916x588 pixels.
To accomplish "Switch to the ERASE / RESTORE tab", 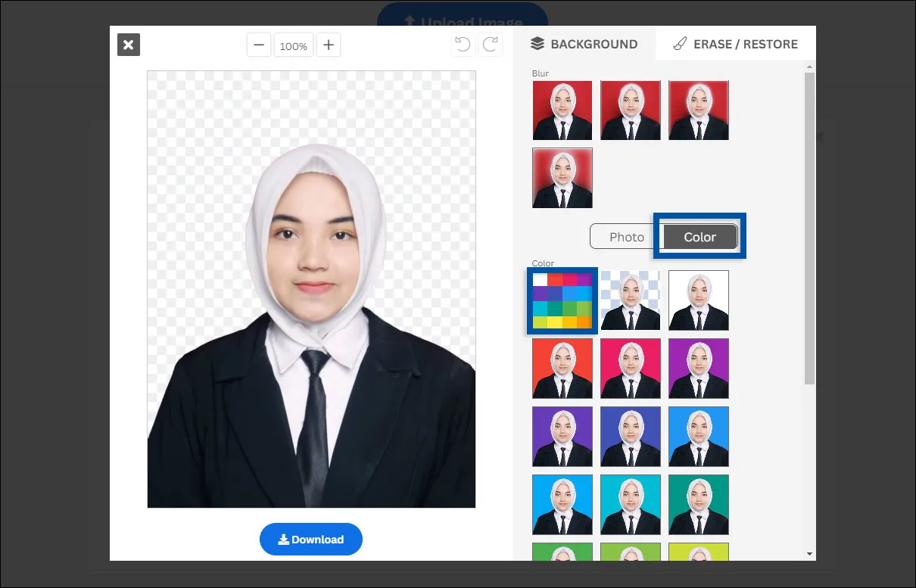I will [x=735, y=44].
